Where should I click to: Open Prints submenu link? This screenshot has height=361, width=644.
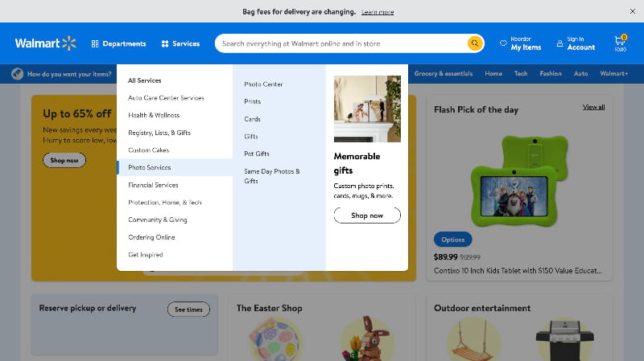(252, 101)
